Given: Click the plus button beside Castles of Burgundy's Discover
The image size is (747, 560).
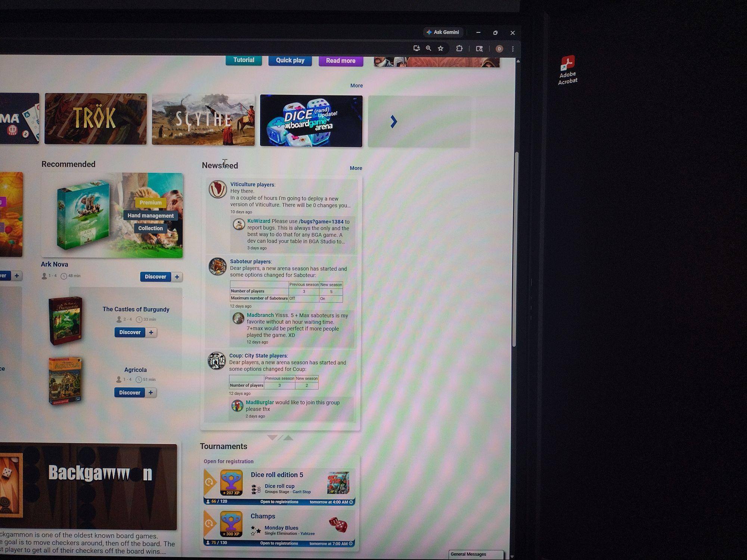Looking at the screenshot, I should tap(151, 332).
